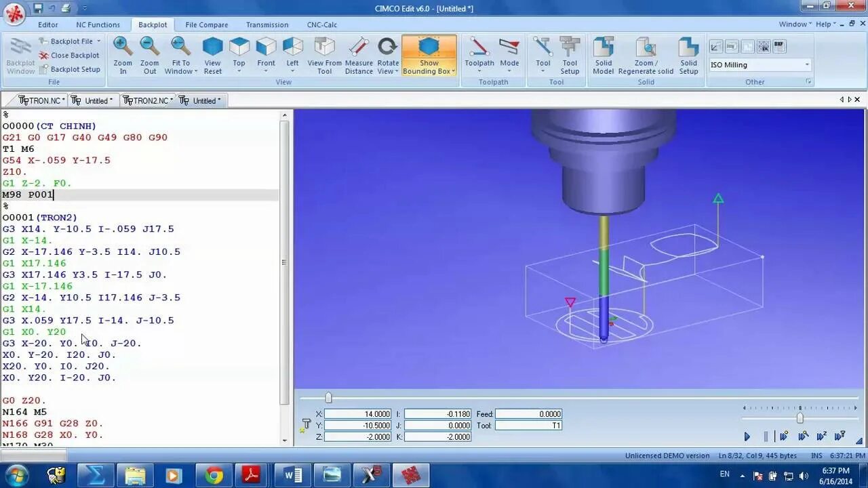Open the Window menu
Image resolution: width=868 pixels, height=488 pixels.
(795, 24)
